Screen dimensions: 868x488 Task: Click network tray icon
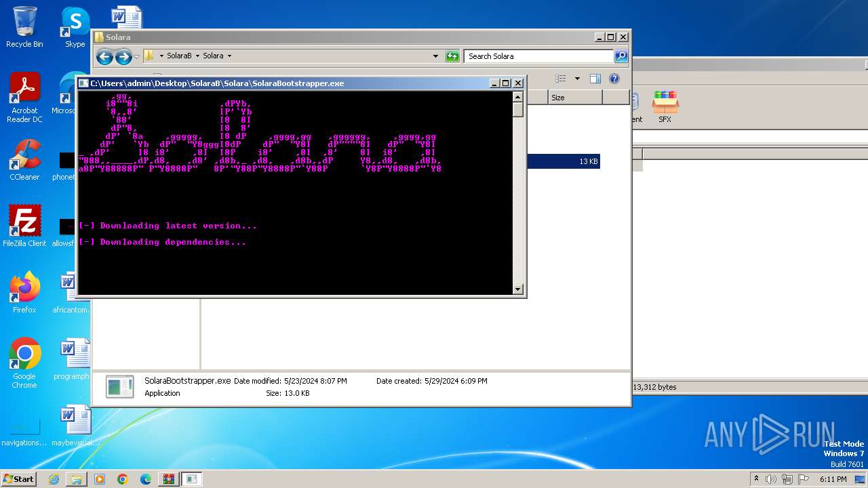pos(787,479)
